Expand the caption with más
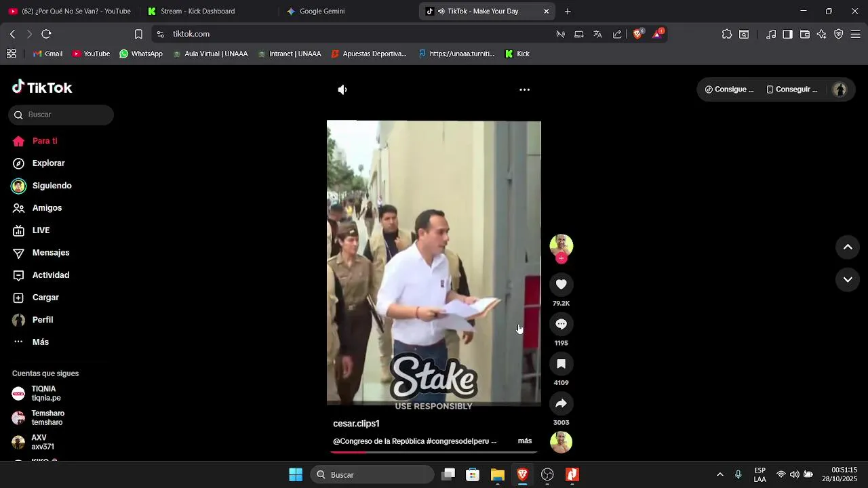The width and height of the screenshot is (868, 488). point(525,441)
